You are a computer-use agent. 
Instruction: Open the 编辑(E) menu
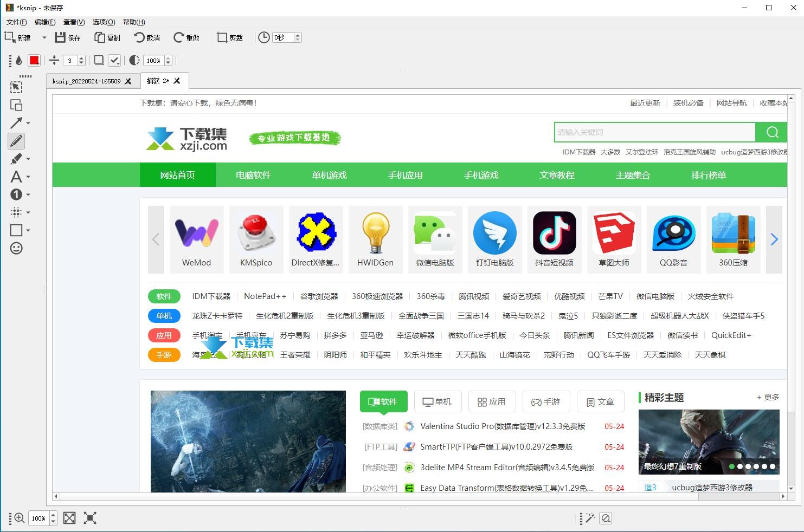point(45,22)
